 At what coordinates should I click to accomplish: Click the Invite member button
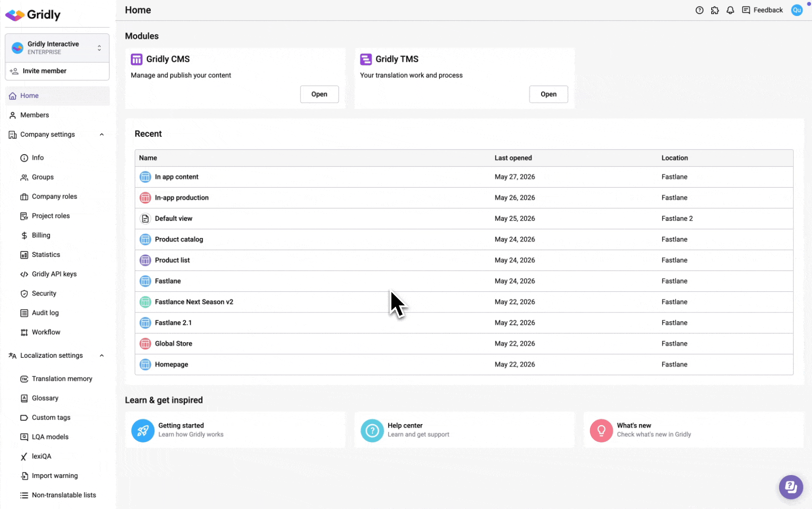coord(57,71)
